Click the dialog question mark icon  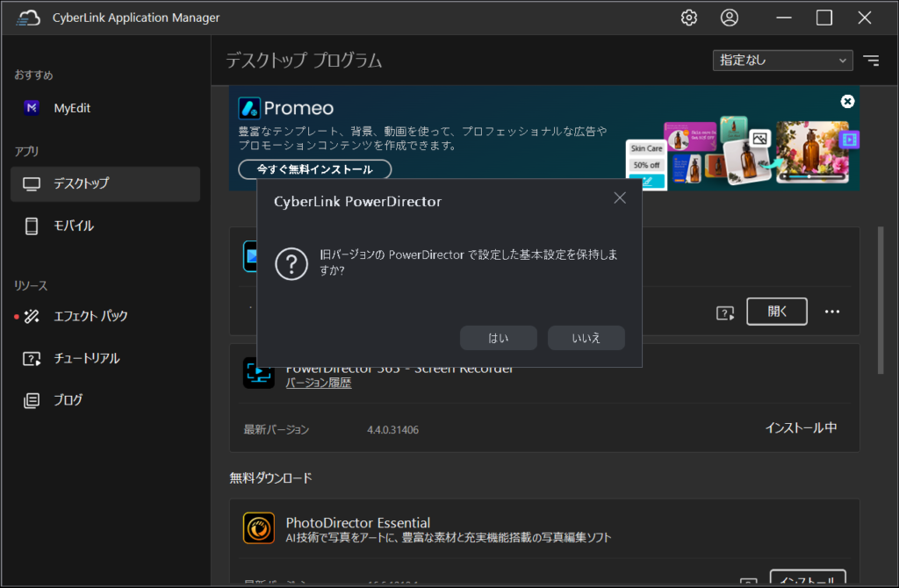click(x=291, y=263)
